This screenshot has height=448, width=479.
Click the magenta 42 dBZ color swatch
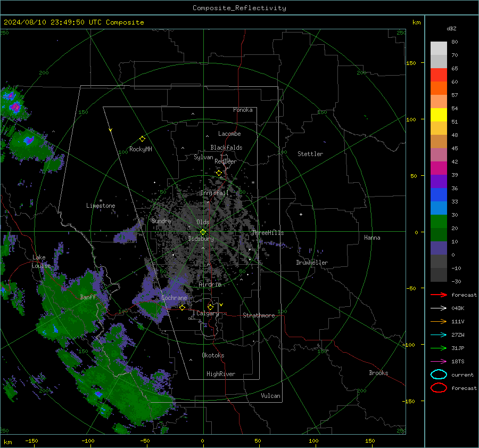439,168
